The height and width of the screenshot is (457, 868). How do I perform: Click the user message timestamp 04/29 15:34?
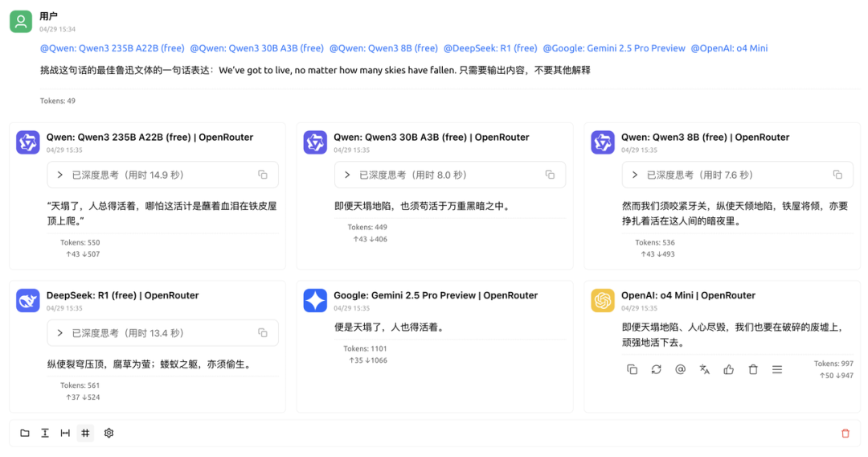point(58,29)
